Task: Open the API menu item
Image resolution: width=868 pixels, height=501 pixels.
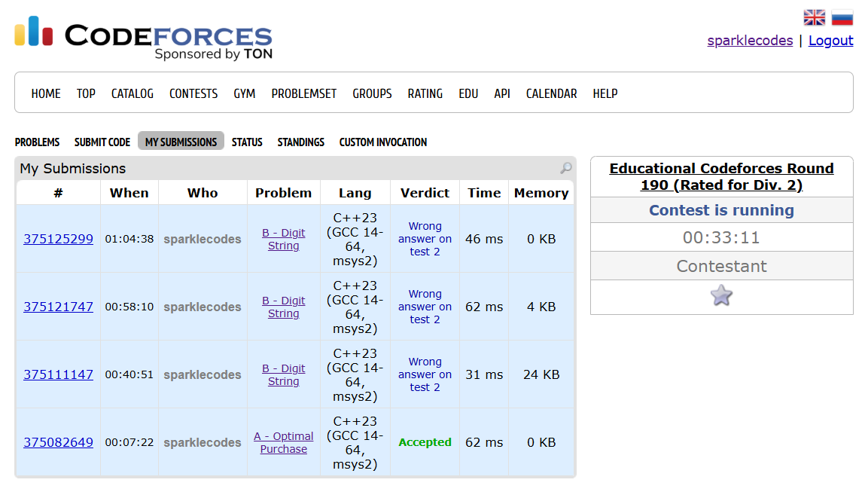Action: [502, 93]
